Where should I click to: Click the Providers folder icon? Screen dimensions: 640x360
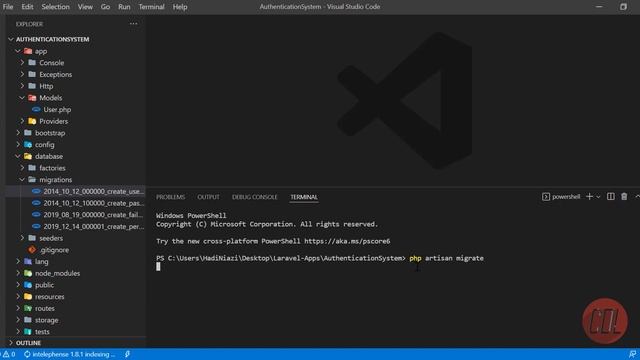(32, 121)
